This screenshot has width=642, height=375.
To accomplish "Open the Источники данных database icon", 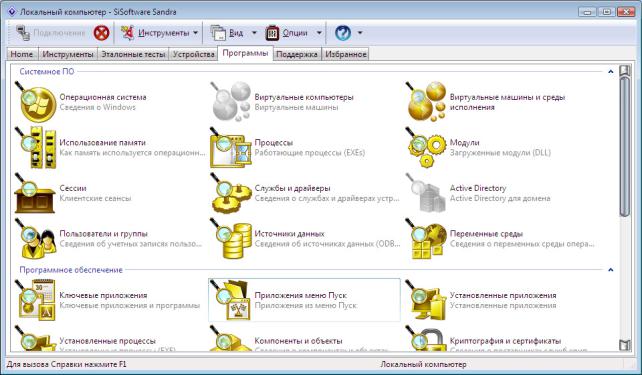I will 231,238.
